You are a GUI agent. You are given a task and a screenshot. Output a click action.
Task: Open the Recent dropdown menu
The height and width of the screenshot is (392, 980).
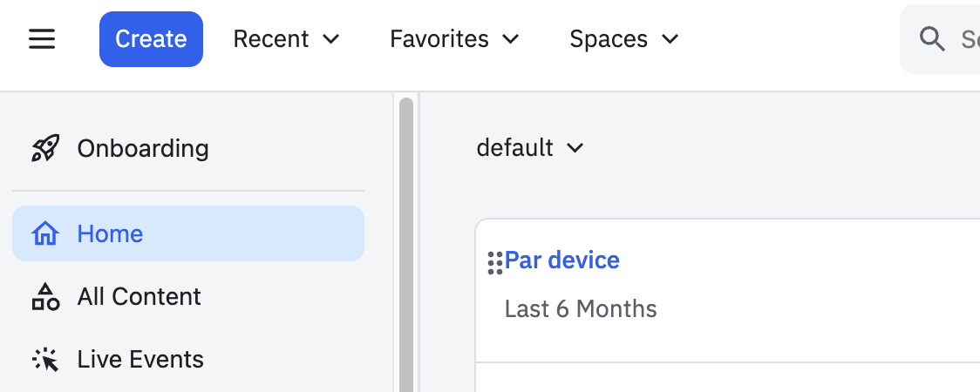click(286, 39)
